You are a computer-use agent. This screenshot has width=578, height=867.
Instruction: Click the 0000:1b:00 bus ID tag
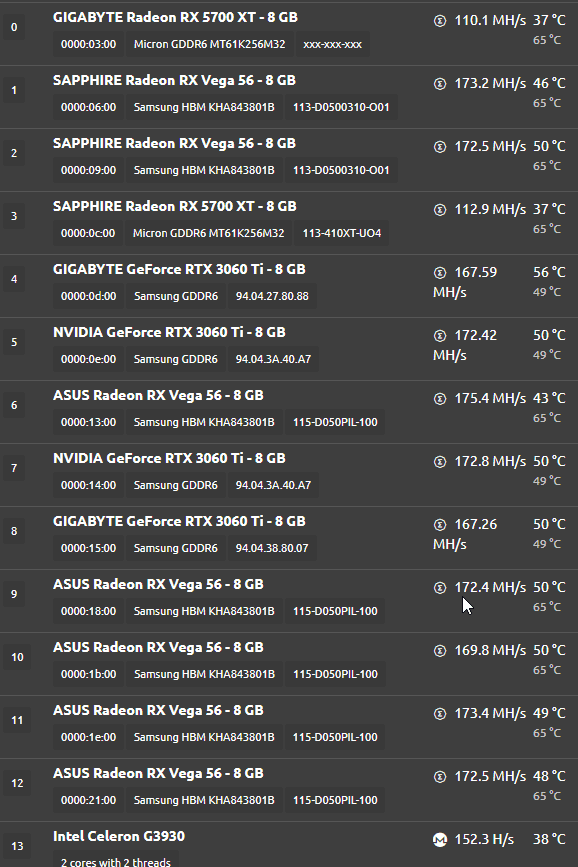click(88, 675)
